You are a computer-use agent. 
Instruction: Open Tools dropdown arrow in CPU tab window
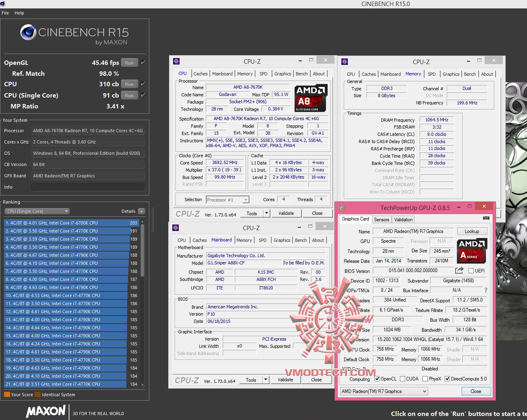266,213
